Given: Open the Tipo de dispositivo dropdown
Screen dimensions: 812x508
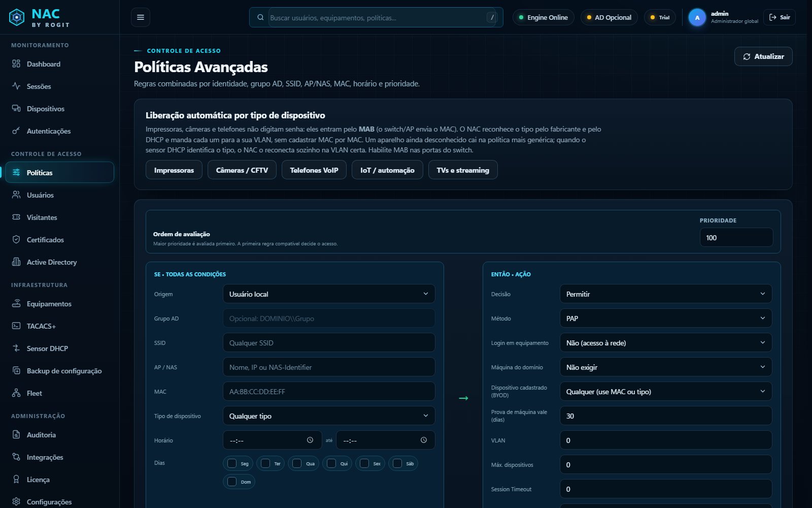Looking at the screenshot, I should (329, 416).
